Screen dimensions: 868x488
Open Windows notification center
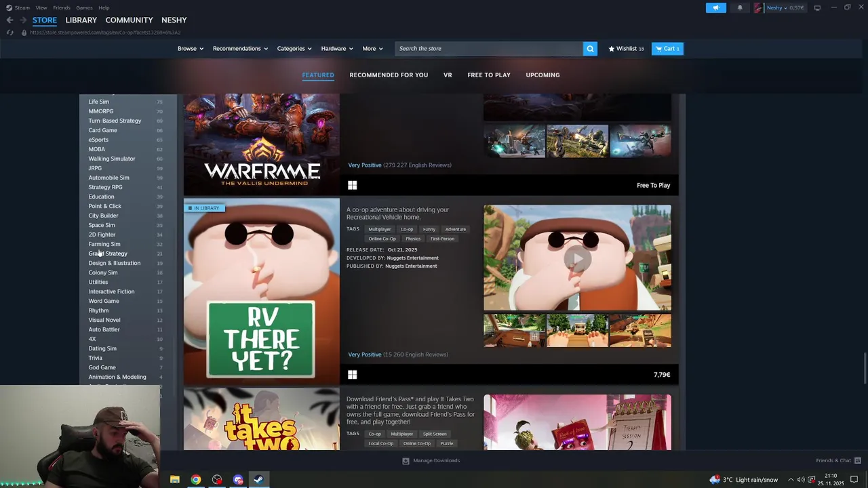coord(854,480)
